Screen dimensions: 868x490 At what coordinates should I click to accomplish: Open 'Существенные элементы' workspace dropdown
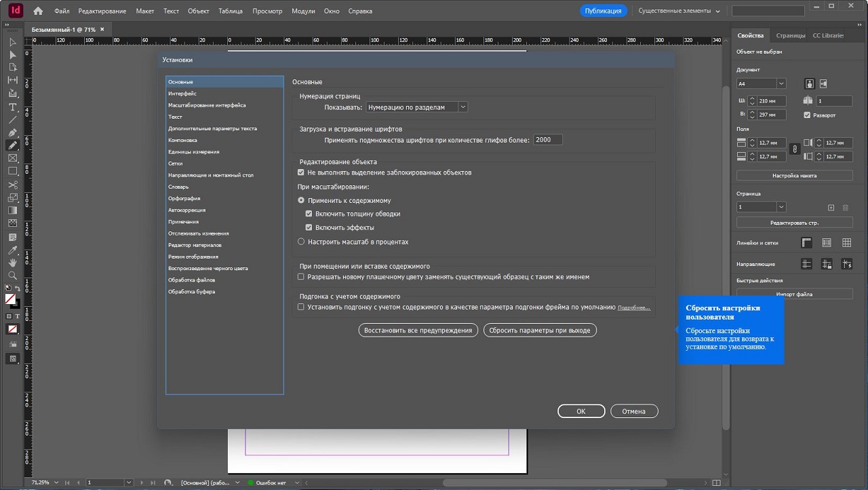[x=679, y=11]
